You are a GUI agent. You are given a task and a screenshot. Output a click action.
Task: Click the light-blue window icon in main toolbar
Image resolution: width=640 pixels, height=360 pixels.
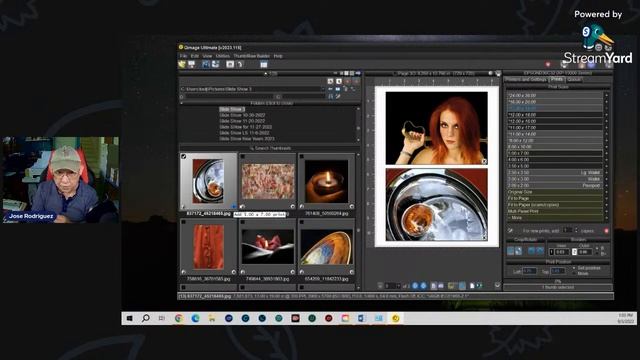pos(264,64)
